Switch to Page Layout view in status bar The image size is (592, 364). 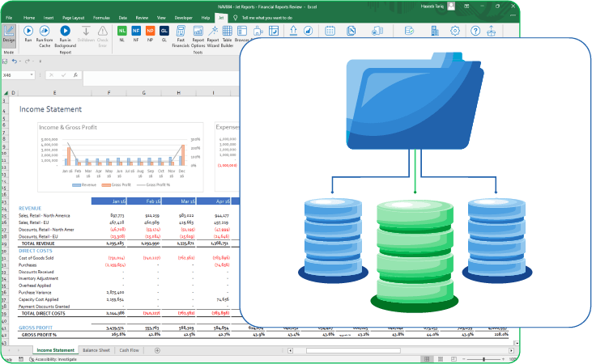point(441,359)
